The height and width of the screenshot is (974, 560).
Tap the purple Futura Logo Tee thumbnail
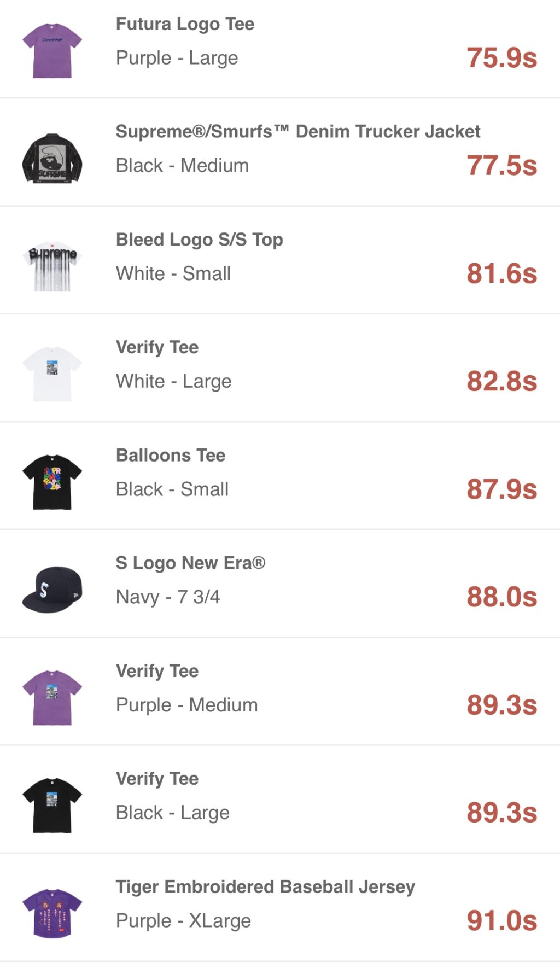click(x=52, y=50)
